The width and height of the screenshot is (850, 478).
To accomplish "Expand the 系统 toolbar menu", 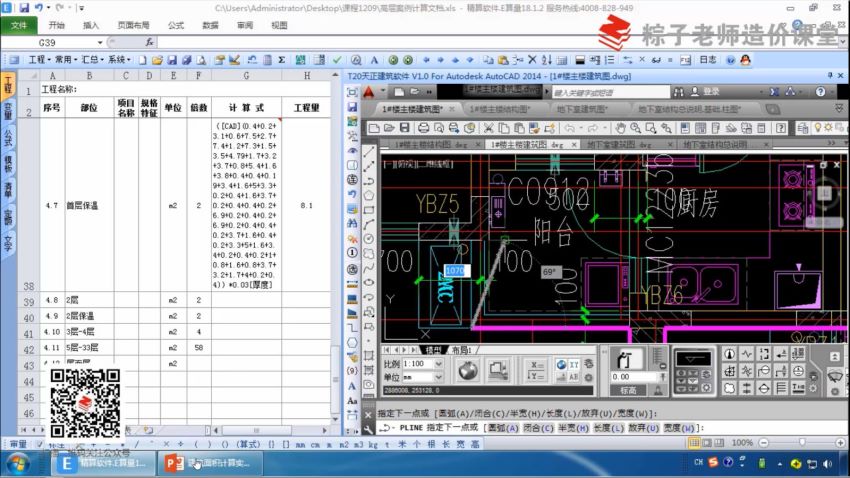I will pyautogui.click(x=119, y=60).
